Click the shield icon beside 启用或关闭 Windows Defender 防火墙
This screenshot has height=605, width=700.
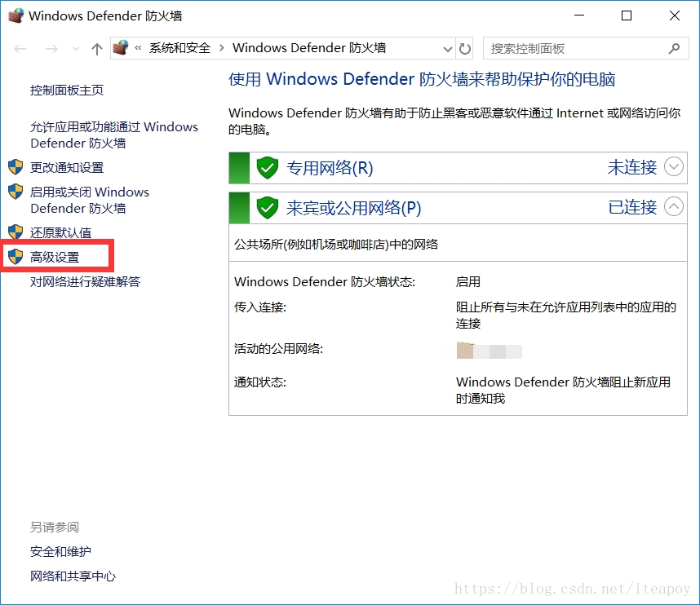tap(16, 192)
